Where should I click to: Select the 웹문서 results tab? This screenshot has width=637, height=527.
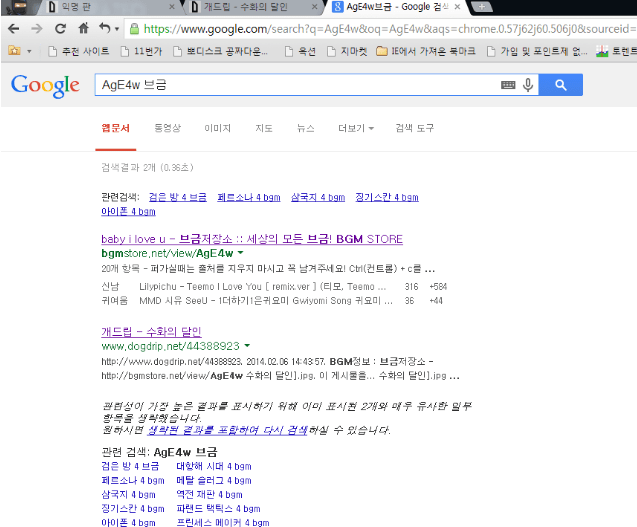pos(116,128)
